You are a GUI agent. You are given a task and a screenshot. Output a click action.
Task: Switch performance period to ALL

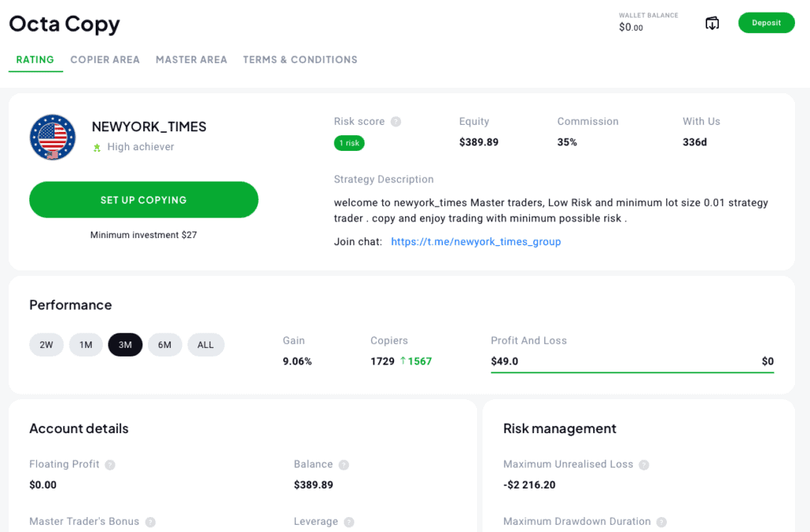pos(206,345)
